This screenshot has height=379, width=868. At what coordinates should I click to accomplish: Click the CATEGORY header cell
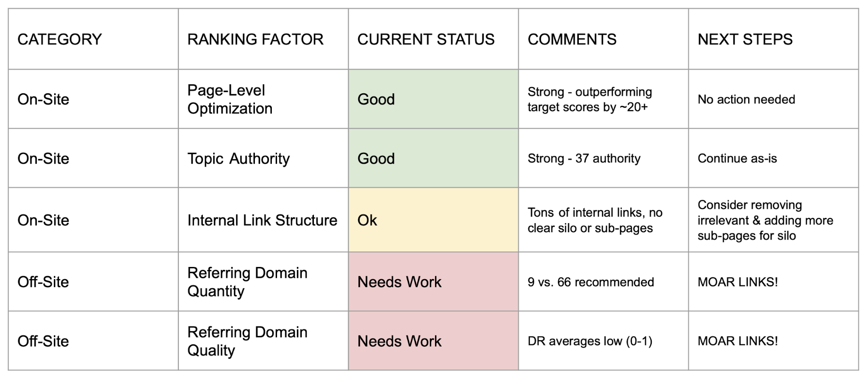[x=59, y=39]
